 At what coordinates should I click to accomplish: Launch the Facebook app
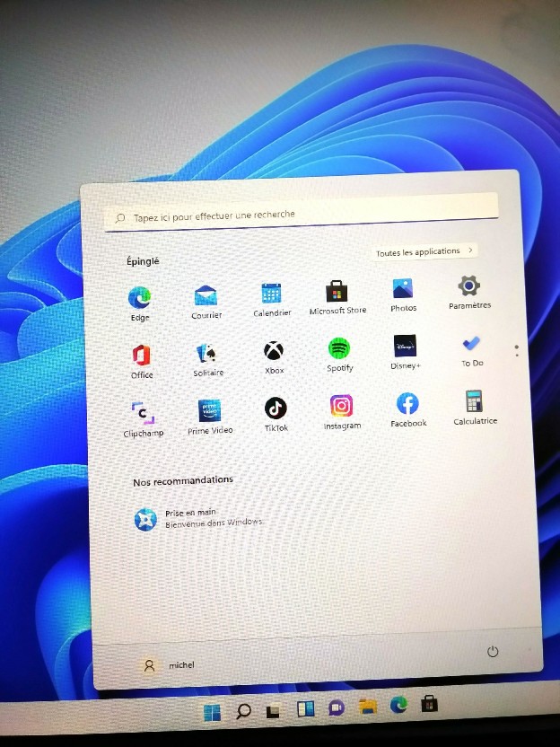pyautogui.click(x=408, y=409)
